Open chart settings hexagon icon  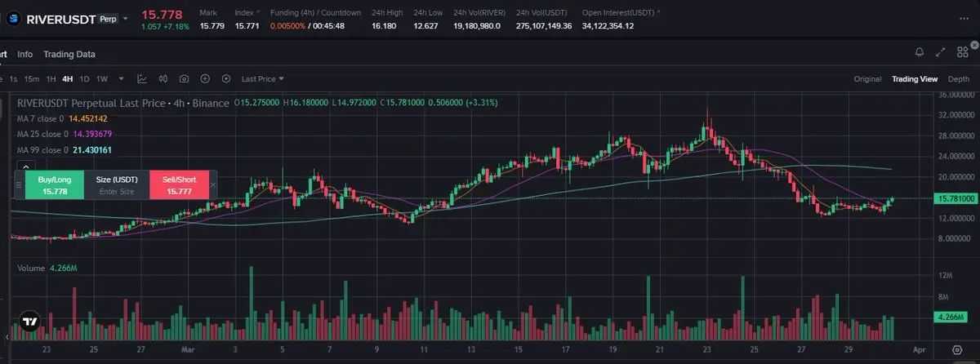(x=225, y=79)
